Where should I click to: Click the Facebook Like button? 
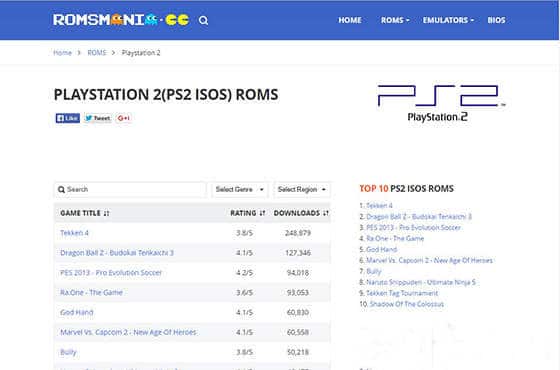pyautogui.click(x=68, y=118)
